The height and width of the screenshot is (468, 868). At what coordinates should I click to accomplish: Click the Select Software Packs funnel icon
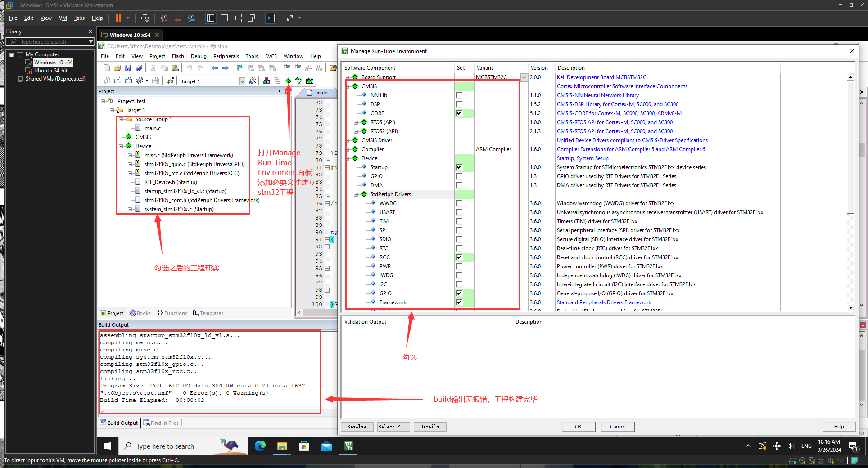[299, 81]
